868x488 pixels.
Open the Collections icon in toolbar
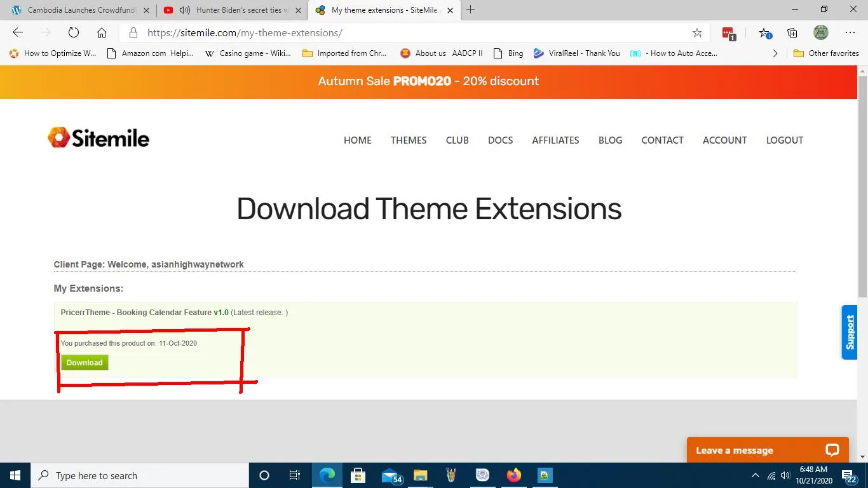(792, 33)
